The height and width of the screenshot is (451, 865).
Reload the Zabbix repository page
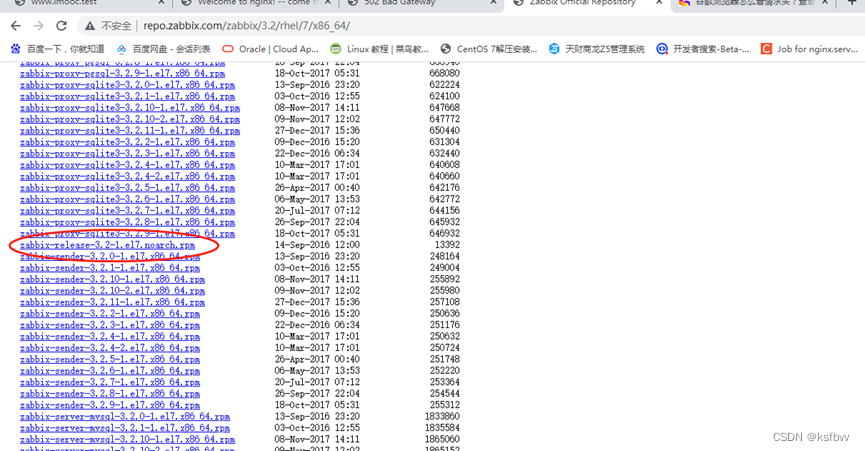pos(61,26)
